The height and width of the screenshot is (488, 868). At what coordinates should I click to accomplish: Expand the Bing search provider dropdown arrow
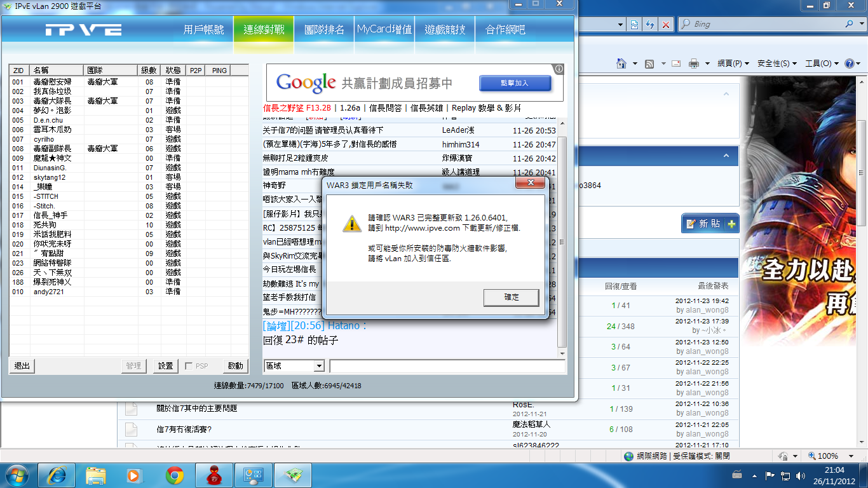coord(861,24)
